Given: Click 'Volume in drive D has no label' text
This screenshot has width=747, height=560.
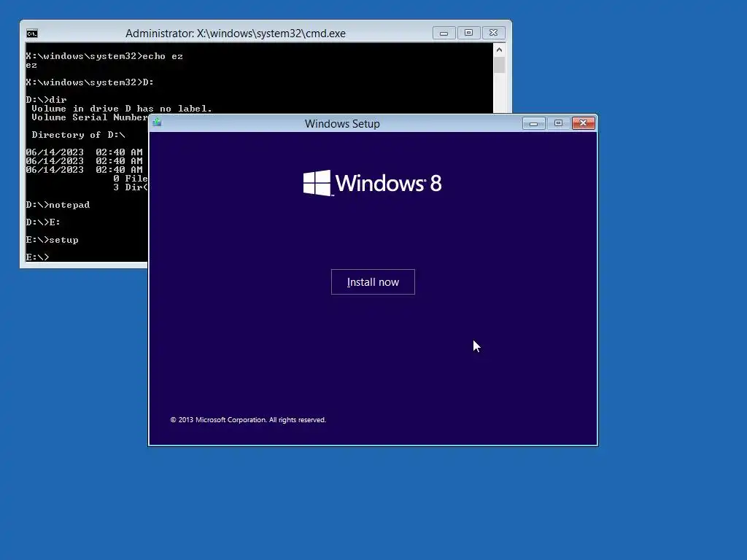Looking at the screenshot, I should (122, 109).
